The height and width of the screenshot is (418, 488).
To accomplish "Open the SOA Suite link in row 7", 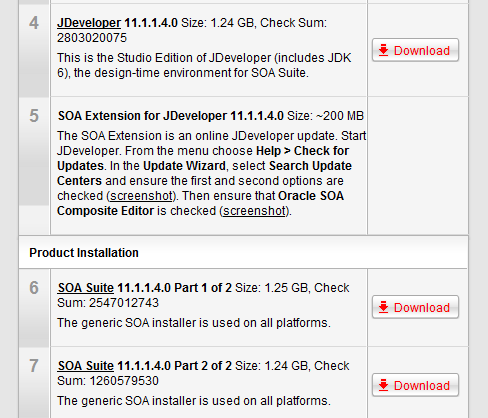I will pos(86,366).
